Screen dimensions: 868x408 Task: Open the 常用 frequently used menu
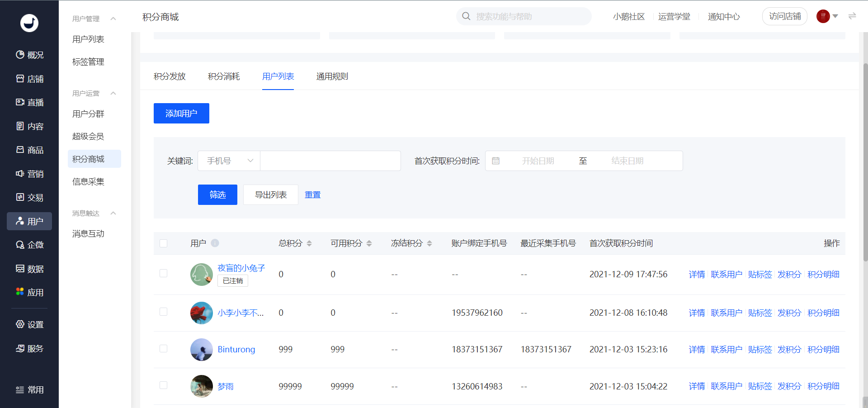coord(29,390)
